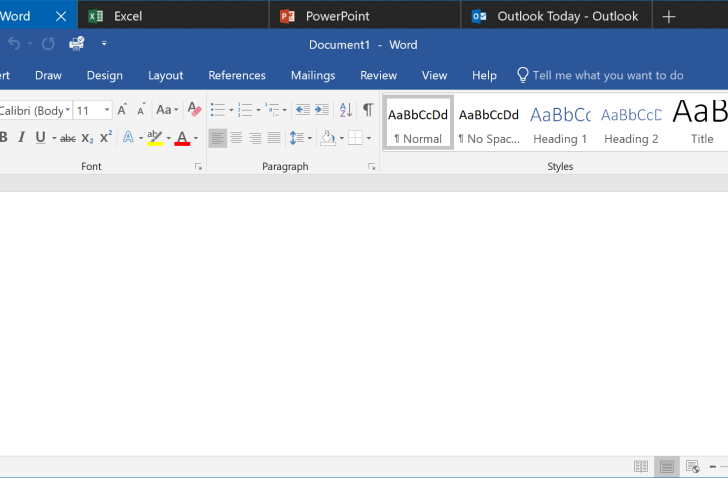Toggle Show/Hide paragraph marks

click(x=368, y=110)
